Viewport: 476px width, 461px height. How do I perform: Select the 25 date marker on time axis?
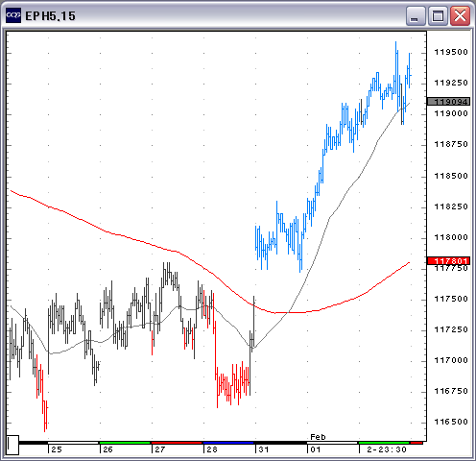57,449
